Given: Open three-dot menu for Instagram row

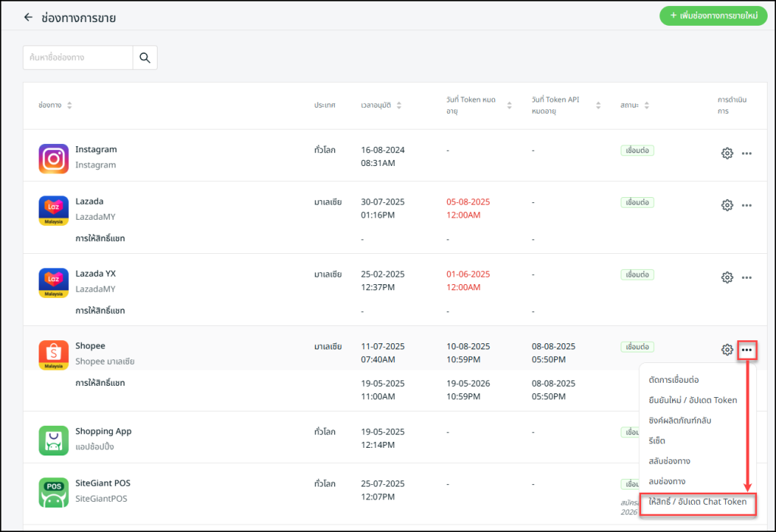Looking at the screenshot, I should point(746,153).
